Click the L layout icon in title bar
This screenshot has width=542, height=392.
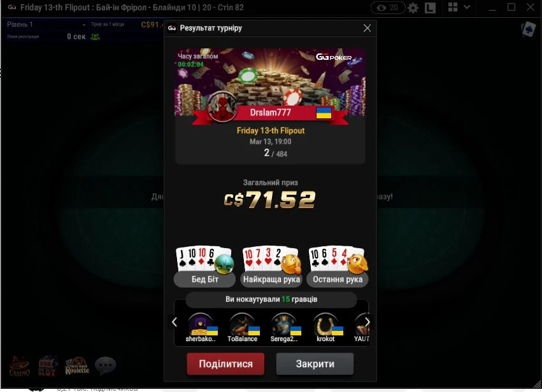[430, 8]
